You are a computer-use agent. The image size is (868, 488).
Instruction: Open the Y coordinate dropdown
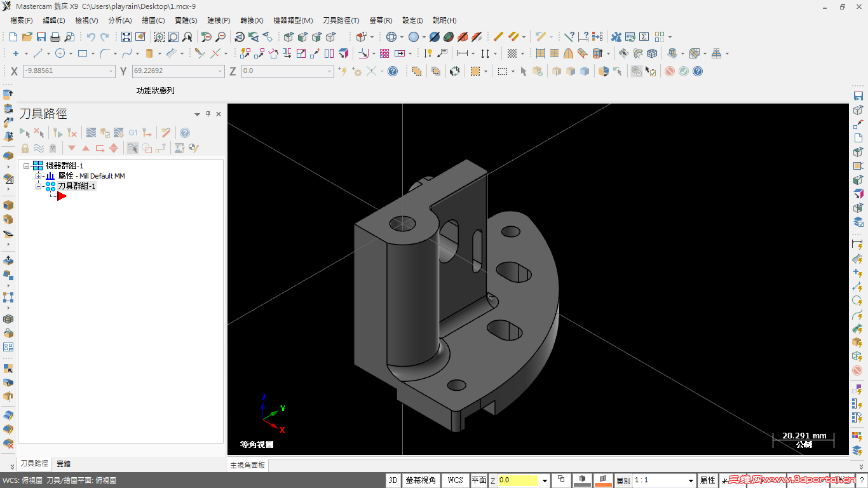[x=220, y=71]
